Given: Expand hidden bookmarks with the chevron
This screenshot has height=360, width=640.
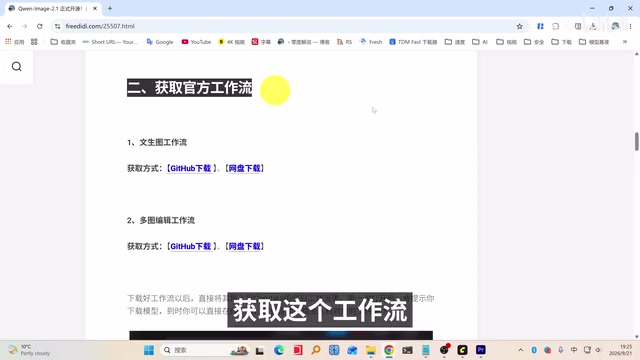Looking at the screenshot, I should coord(624,42).
